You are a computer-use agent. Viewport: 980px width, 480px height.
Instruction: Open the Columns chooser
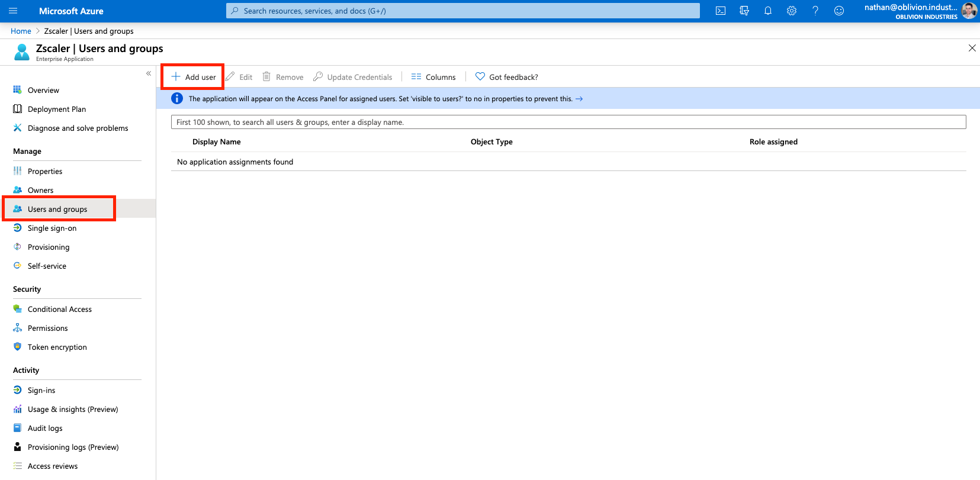[x=433, y=77]
